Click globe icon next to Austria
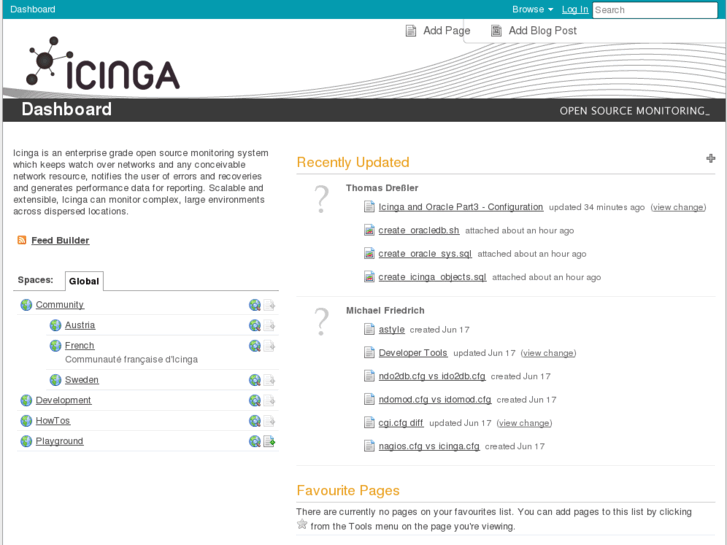The image size is (727, 545). (55, 325)
